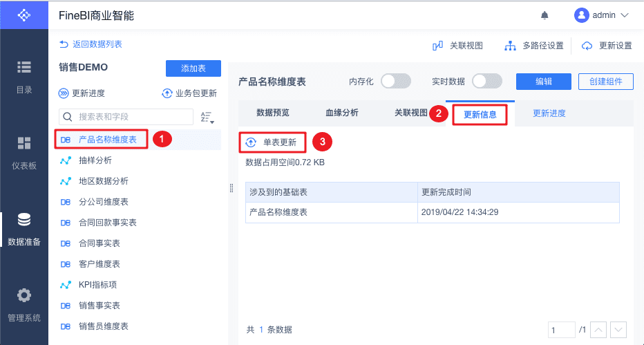644x345 pixels.
Task: Click the 关联视图 toolbar icon
Action: pos(437,46)
